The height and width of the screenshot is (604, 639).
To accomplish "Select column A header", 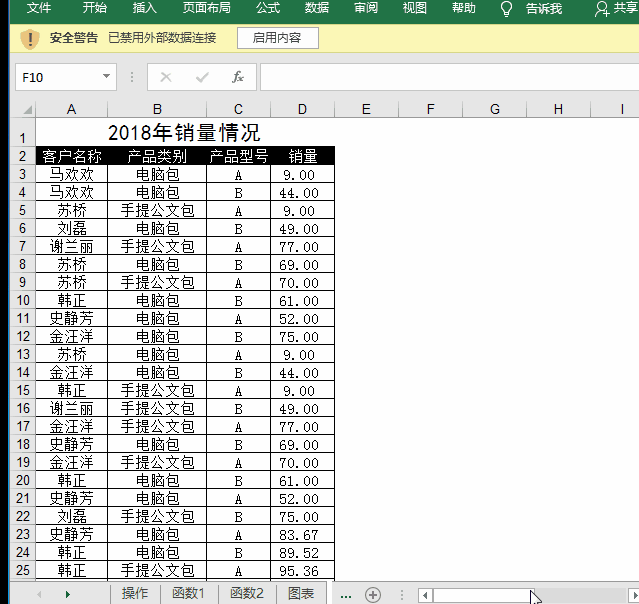I will pyautogui.click(x=71, y=109).
